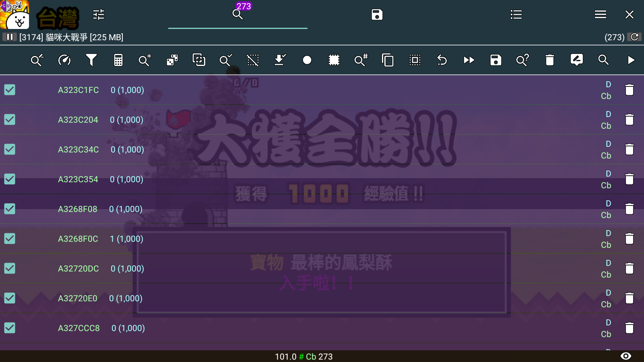
Task: Click the refine search icon
Action: pyautogui.click(x=37, y=60)
